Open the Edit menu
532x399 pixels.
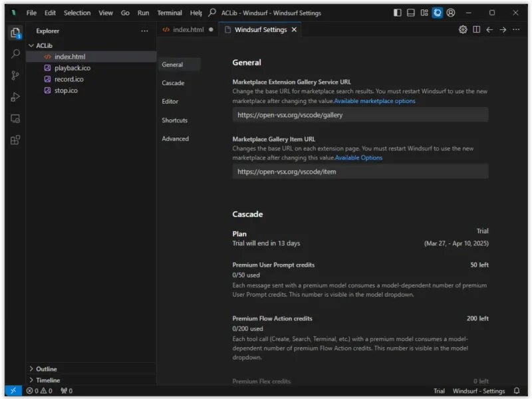tap(50, 13)
